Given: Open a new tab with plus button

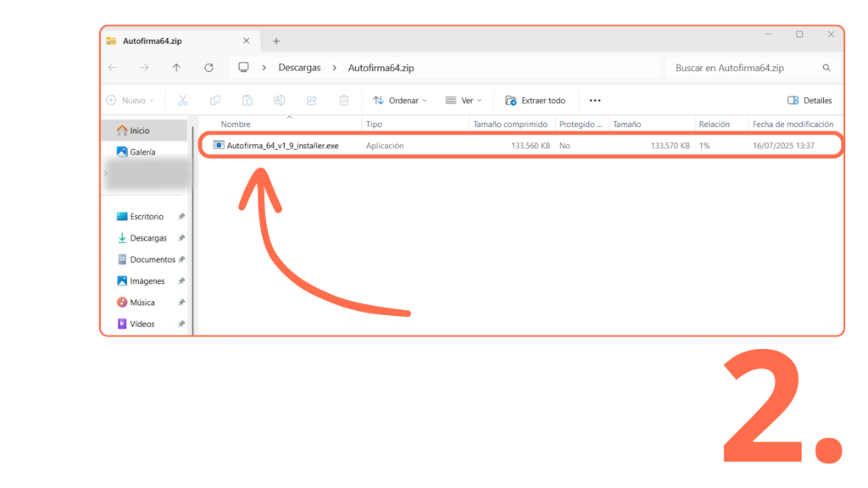Looking at the screenshot, I should click(x=276, y=41).
